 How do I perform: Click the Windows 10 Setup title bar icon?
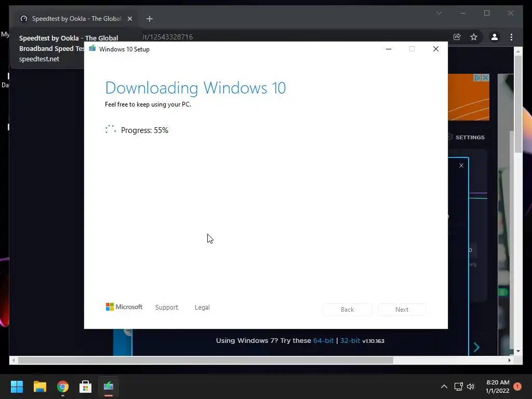pos(92,49)
